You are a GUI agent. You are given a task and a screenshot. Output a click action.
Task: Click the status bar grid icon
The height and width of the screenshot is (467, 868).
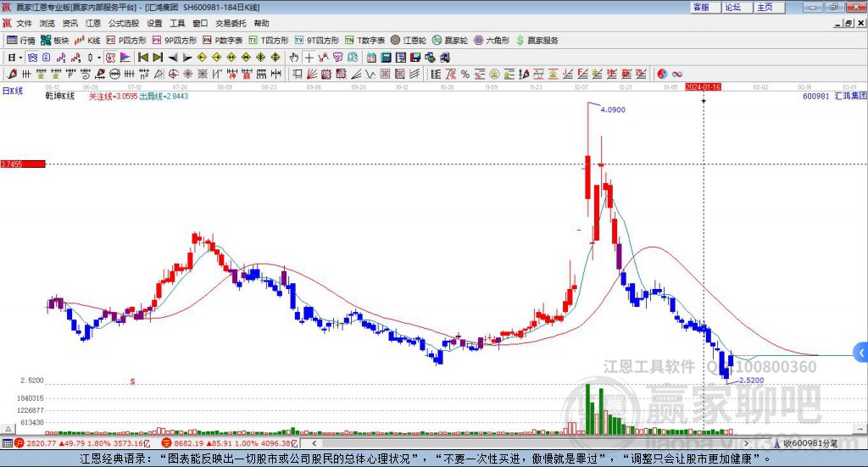7,443
